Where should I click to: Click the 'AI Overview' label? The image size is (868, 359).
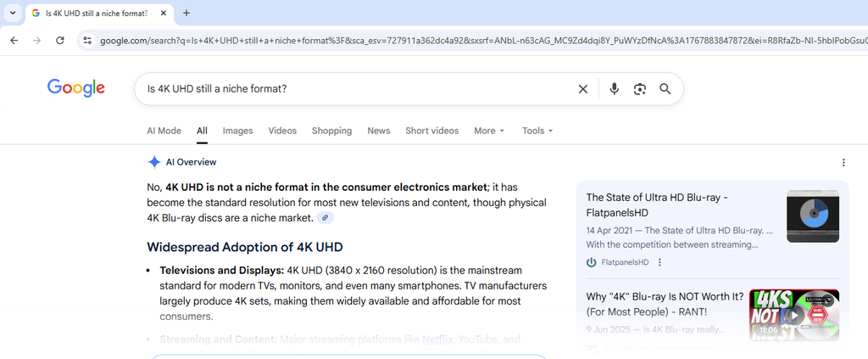pyautogui.click(x=191, y=162)
